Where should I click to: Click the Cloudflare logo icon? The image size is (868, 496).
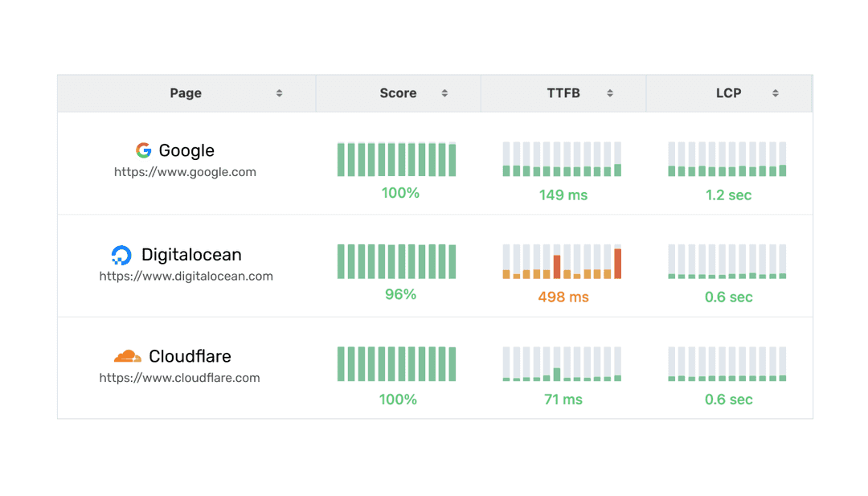tap(126, 355)
